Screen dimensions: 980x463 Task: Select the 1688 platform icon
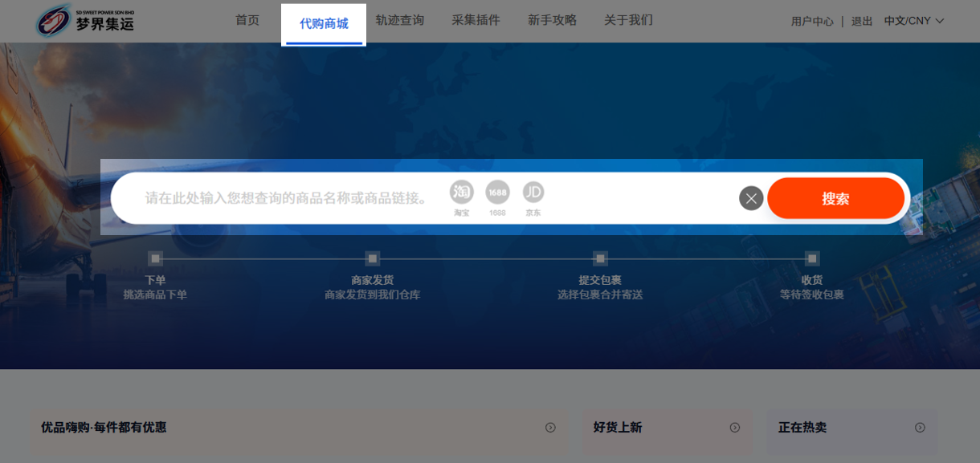497,193
